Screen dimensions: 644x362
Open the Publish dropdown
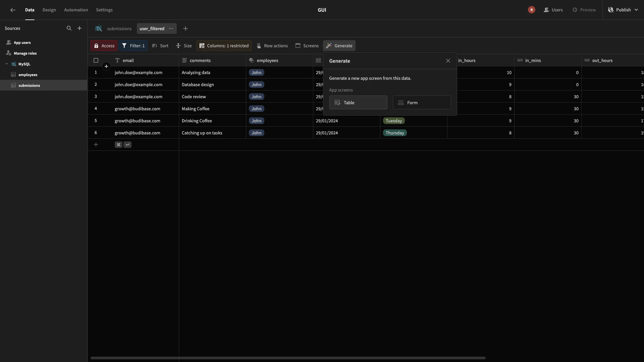(x=623, y=10)
